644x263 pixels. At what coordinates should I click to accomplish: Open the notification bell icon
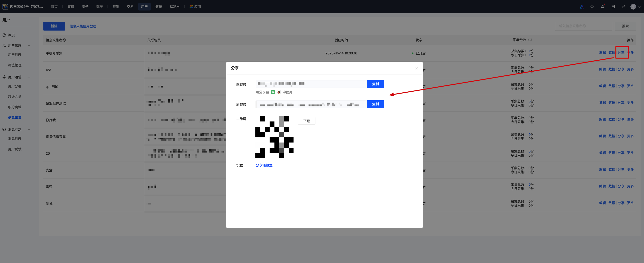[x=603, y=7]
